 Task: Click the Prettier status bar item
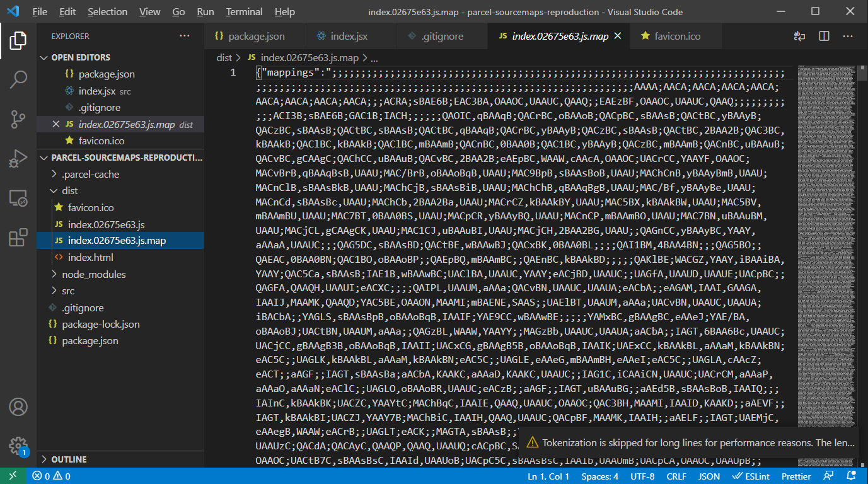(x=796, y=476)
